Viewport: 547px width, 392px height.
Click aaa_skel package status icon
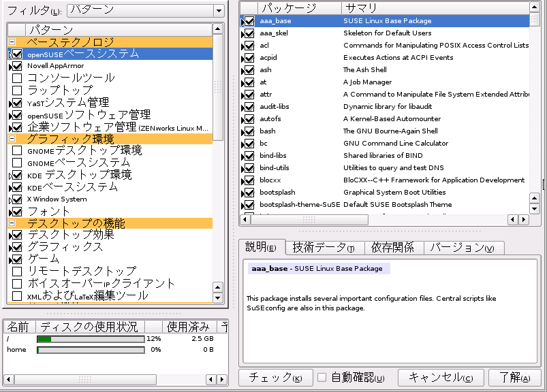click(x=248, y=33)
